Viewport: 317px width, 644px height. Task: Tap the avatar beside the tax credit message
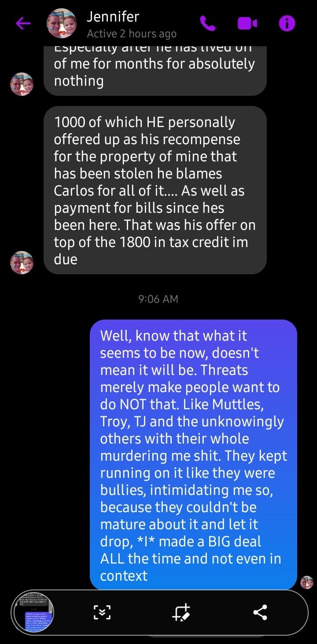[x=22, y=262]
